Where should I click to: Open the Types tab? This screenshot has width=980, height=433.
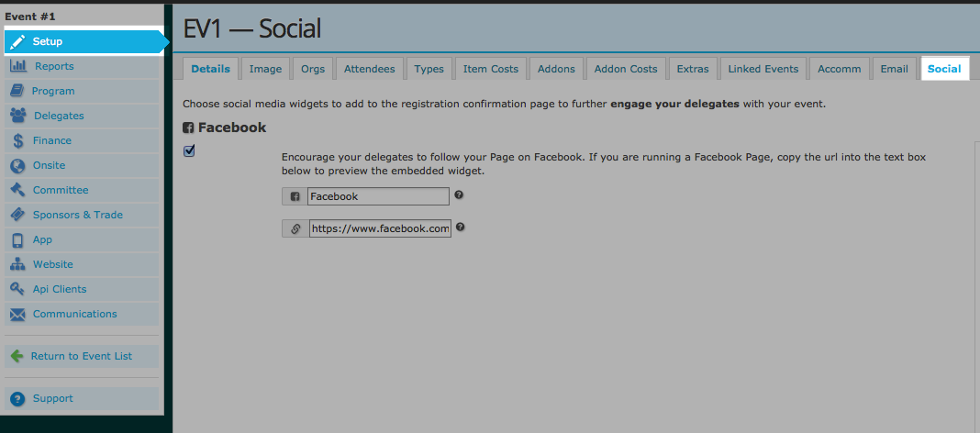[429, 69]
